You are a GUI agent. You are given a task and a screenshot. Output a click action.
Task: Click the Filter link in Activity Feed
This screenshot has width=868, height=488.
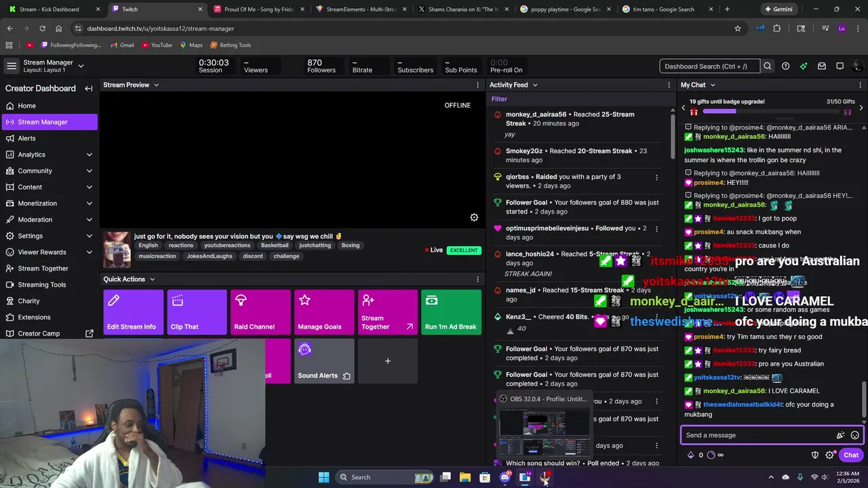pos(499,99)
